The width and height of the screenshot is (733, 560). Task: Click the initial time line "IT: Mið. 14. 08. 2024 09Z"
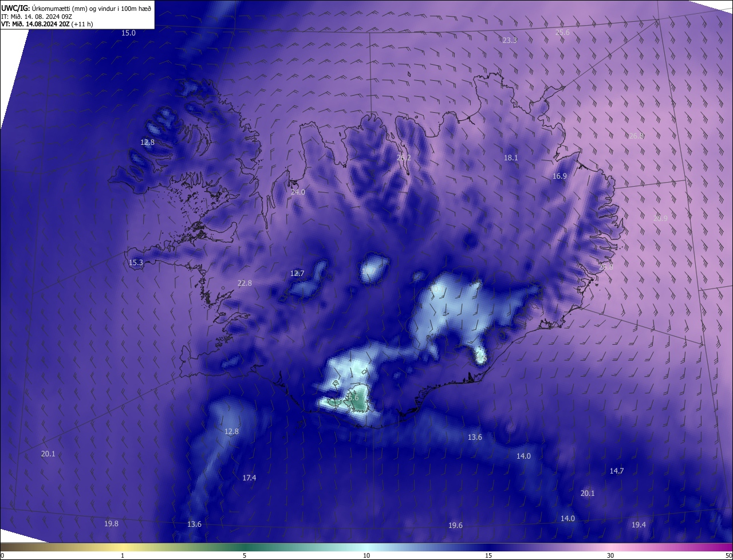[x=36, y=16]
